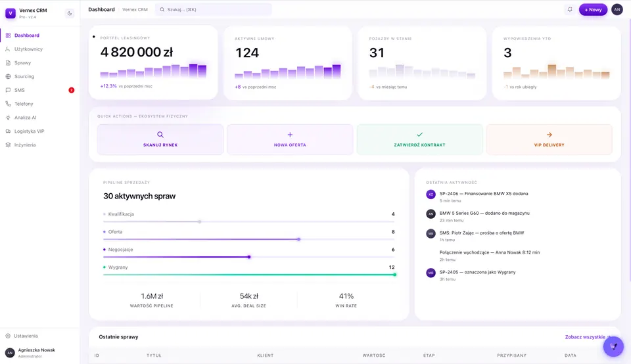This screenshot has width=631, height=364.
Task: Click the SMS chat bubble icon
Action: (x=8, y=90)
